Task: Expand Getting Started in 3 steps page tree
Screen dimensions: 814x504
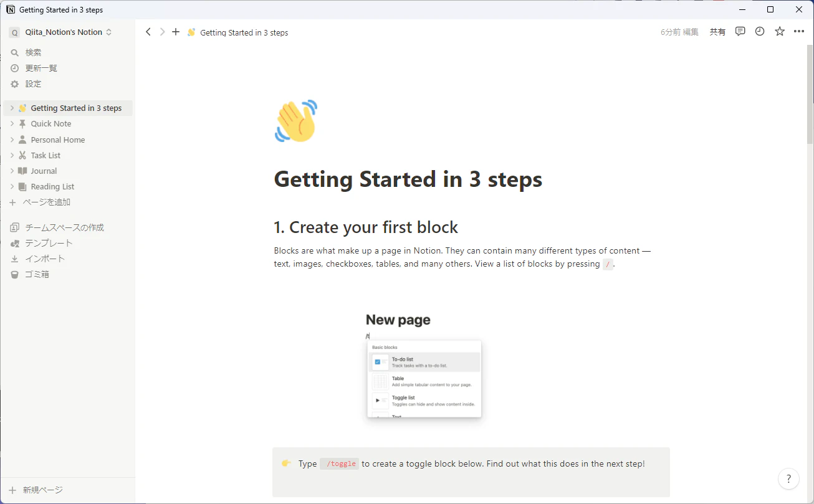Action: click(12, 108)
